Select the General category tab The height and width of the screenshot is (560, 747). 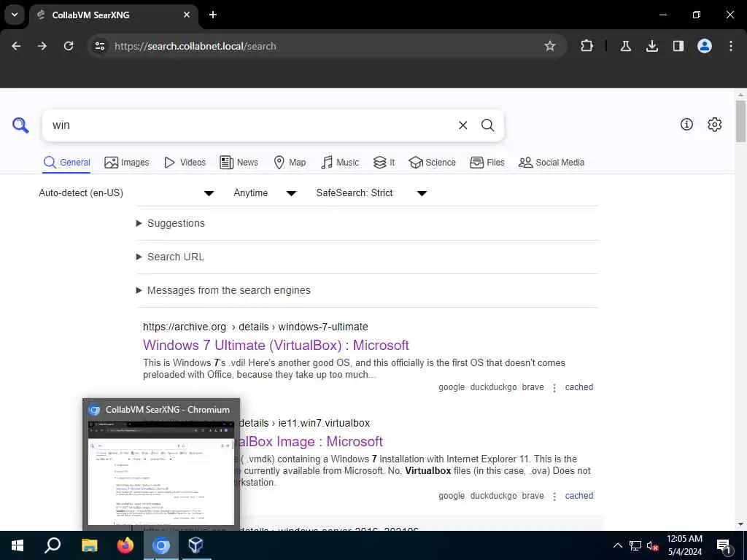click(66, 163)
